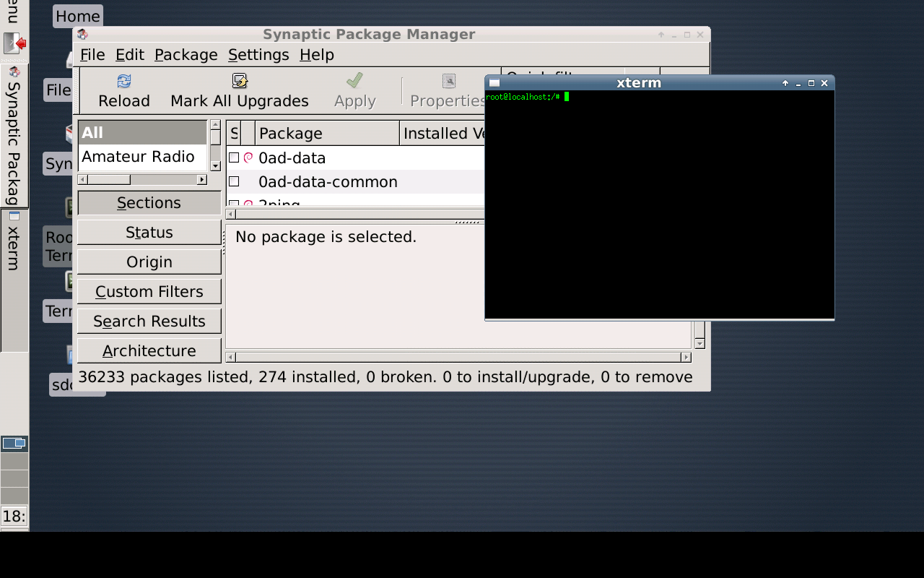Click the Apply checkmark toolbar icon
The image size is (924, 578).
(x=354, y=80)
